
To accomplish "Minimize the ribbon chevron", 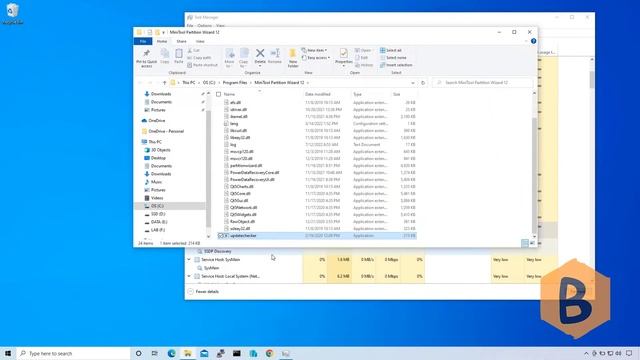I will click(526, 41).
